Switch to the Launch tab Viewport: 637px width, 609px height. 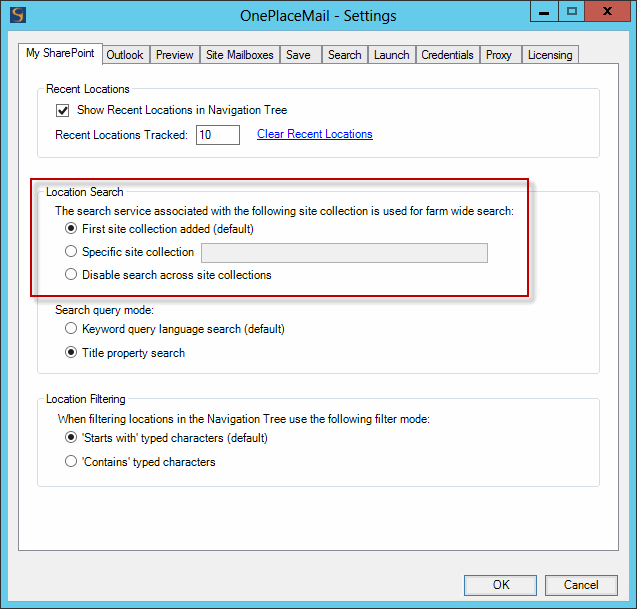point(392,55)
